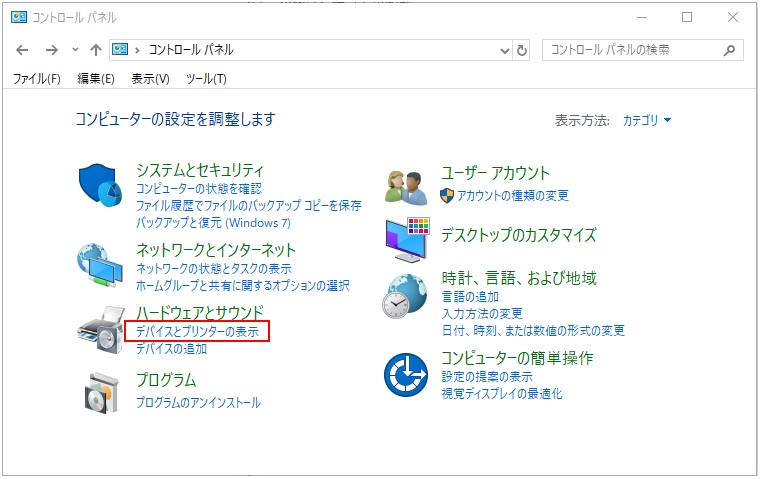Click the Control Panel icon in address bar
The width and height of the screenshot is (761, 479).
tap(120, 50)
